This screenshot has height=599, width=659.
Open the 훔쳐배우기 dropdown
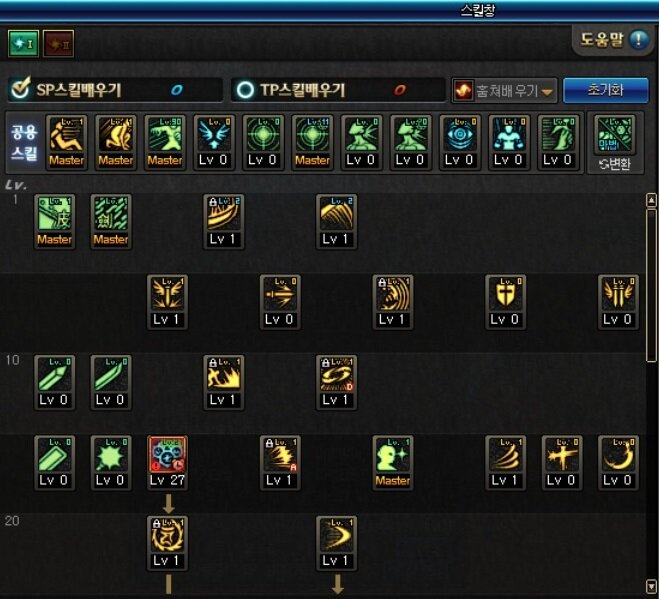pos(504,90)
